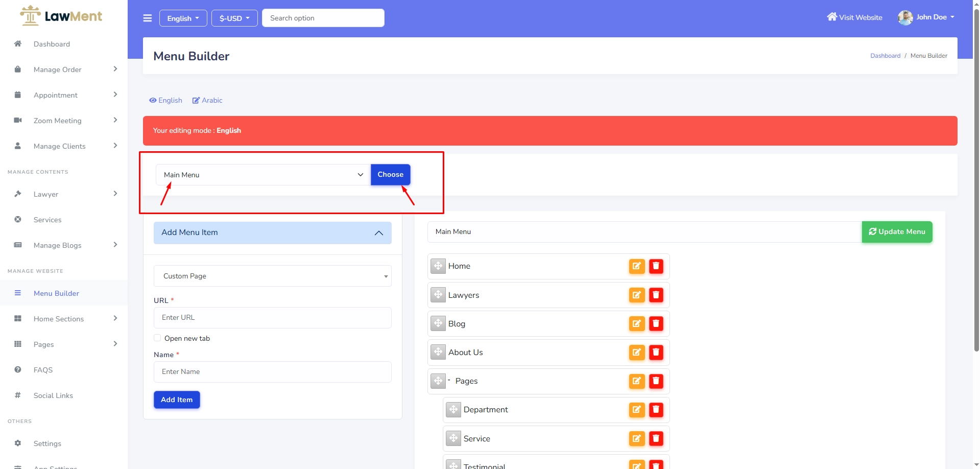
Task: Collapse the Add Menu Item panel
Action: point(378,233)
